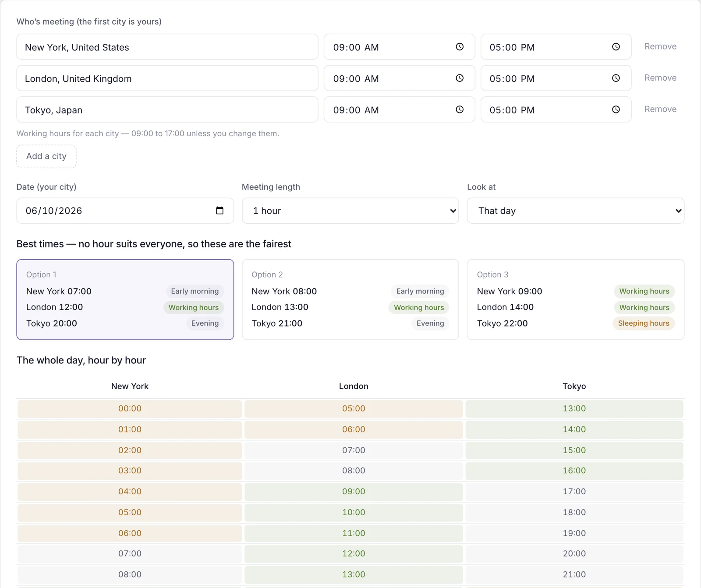Click New York 02:00 cell in hourly table
Screen dimensions: 701x588
(130, 450)
